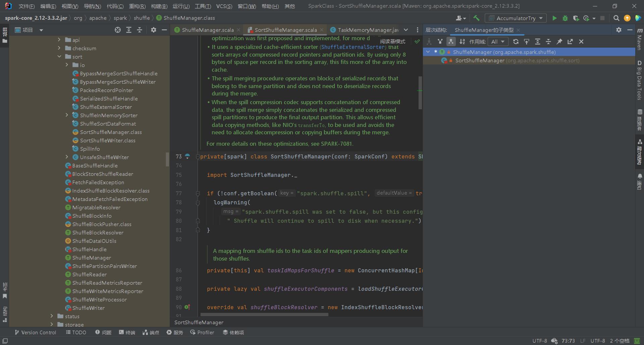
Task: Toggle the supertypes hierarchy view
Action: [x=440, y=42]
